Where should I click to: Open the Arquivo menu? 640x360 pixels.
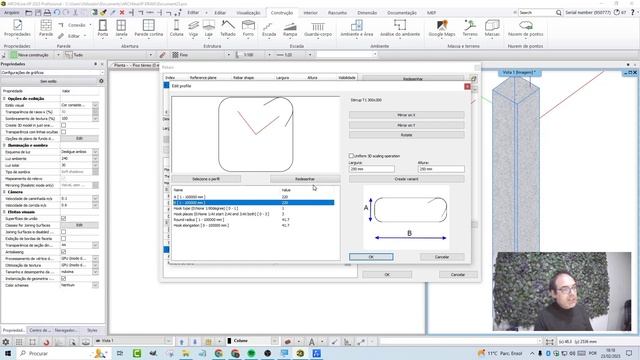click(11, 13)
